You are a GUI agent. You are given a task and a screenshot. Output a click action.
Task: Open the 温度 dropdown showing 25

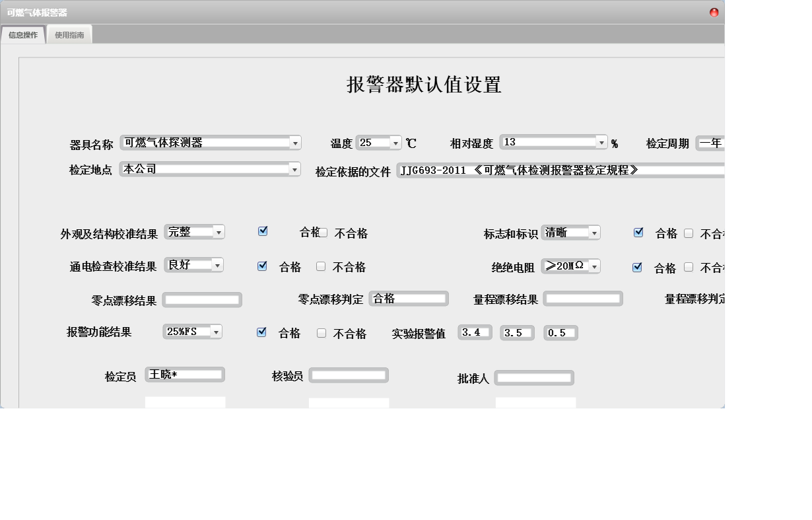395,142
